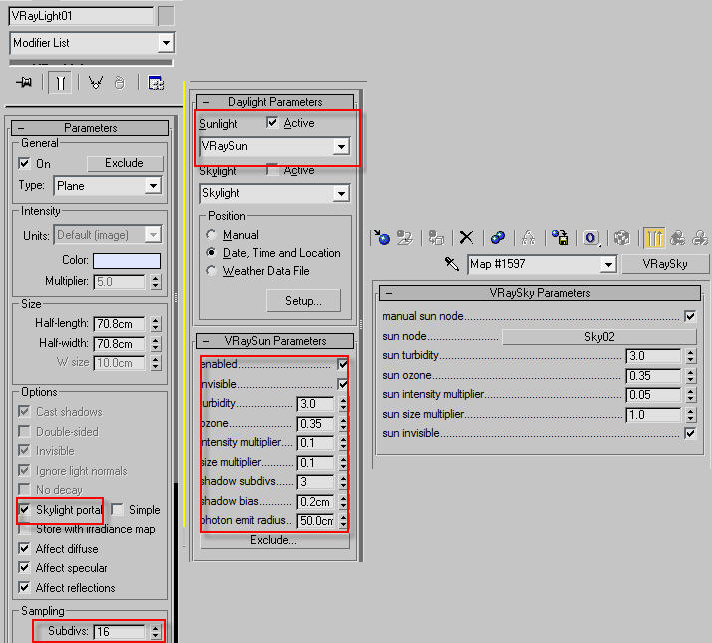Toggle VRaySun invisible checkbox
Viewport: 712px width, 643px height.
pyautogui.click(x=343, y=384)
